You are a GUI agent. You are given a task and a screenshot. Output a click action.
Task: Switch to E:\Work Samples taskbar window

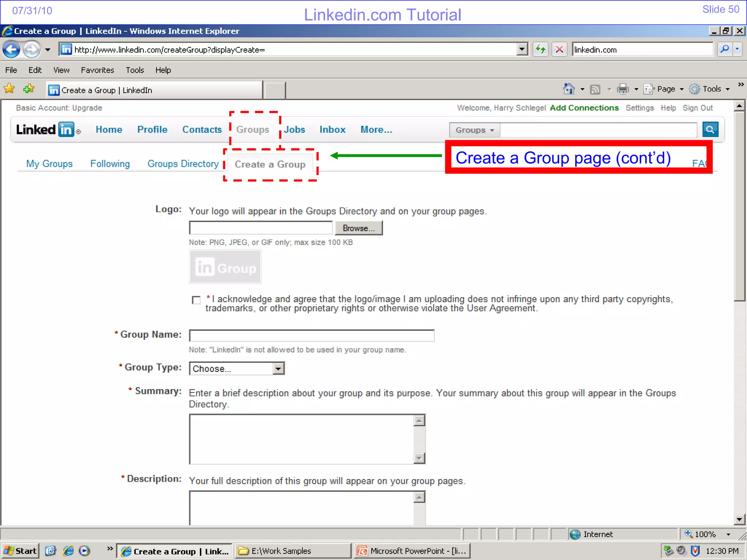pyautogui.click(x=293, y=551)
